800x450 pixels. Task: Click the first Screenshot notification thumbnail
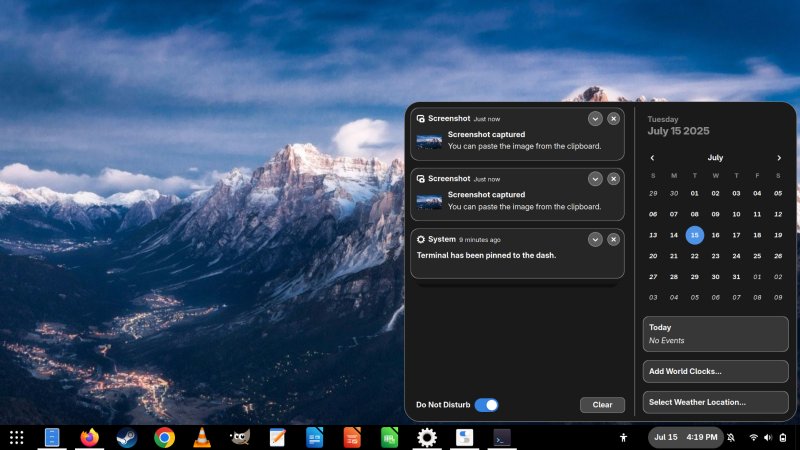pos(429,141)
